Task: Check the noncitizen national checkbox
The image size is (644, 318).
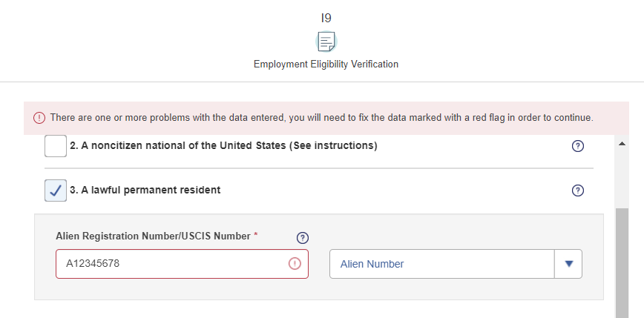Action: [x=56, y=146]
